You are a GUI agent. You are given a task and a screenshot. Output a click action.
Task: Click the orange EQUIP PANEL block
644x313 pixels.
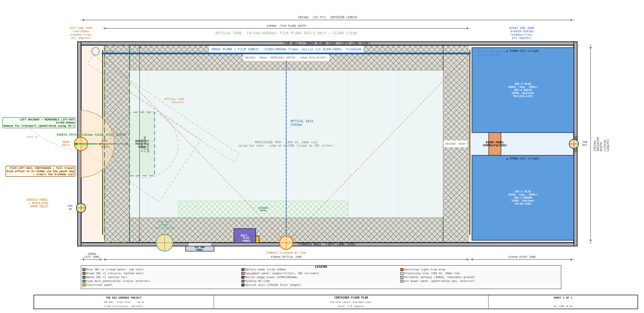[x=495, y=144]
